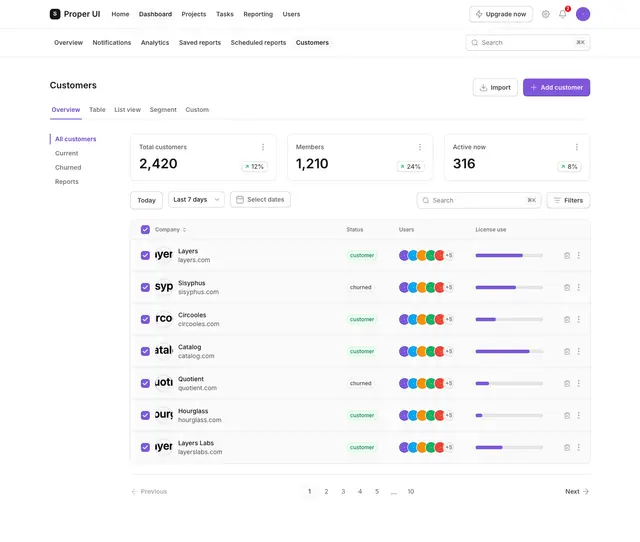Uncheck the Quotient row checkbox

coord(145,383)
